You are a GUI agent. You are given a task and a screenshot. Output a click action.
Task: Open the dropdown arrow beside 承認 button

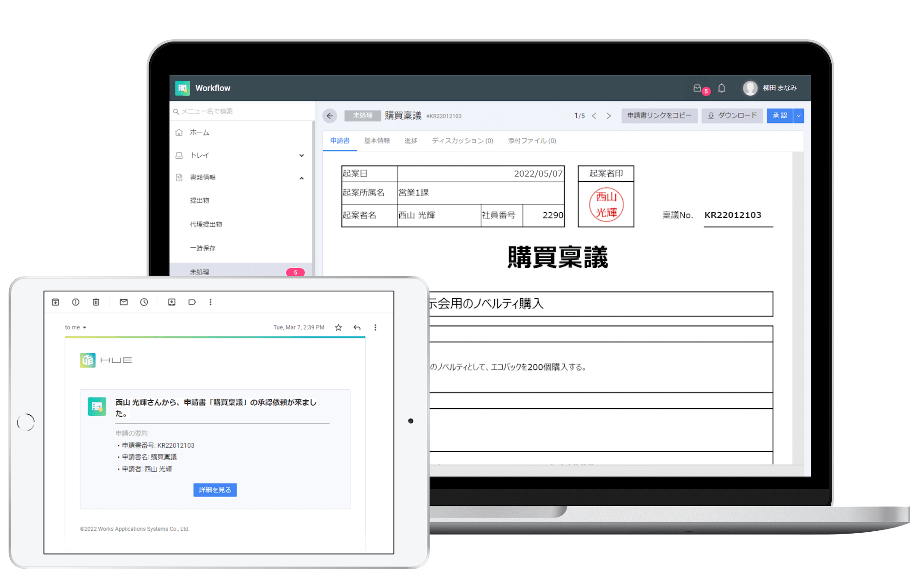tap(798, 116)
